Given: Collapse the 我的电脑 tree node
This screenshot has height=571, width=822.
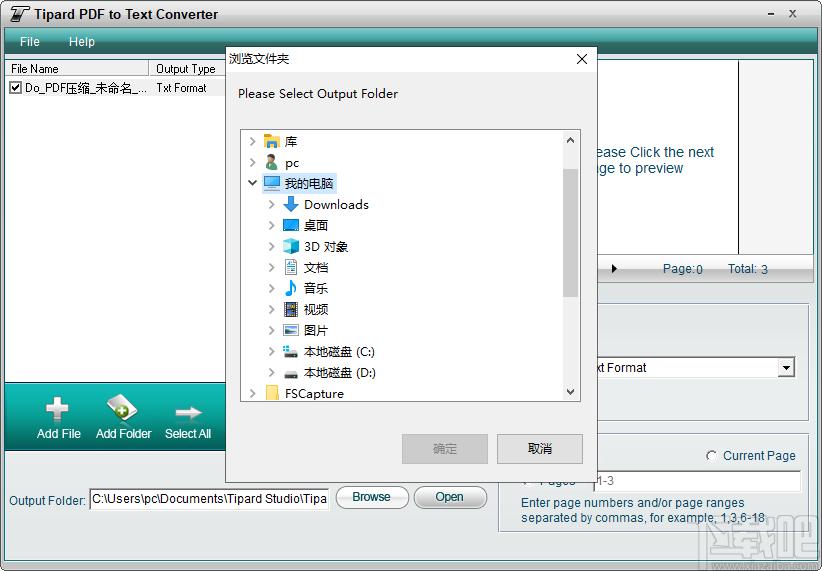Looking at the screenshot, I should [x=252, y=183].
